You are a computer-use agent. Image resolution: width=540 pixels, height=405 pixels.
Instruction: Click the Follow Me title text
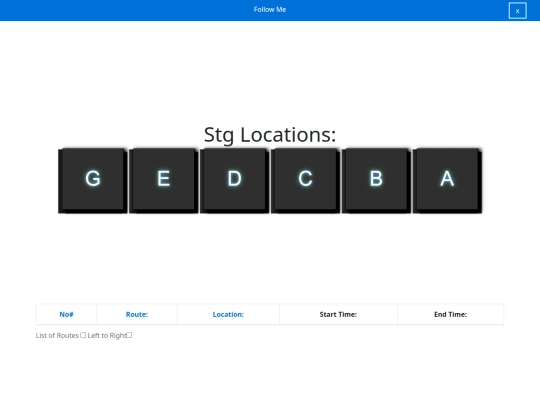[270, 10]
